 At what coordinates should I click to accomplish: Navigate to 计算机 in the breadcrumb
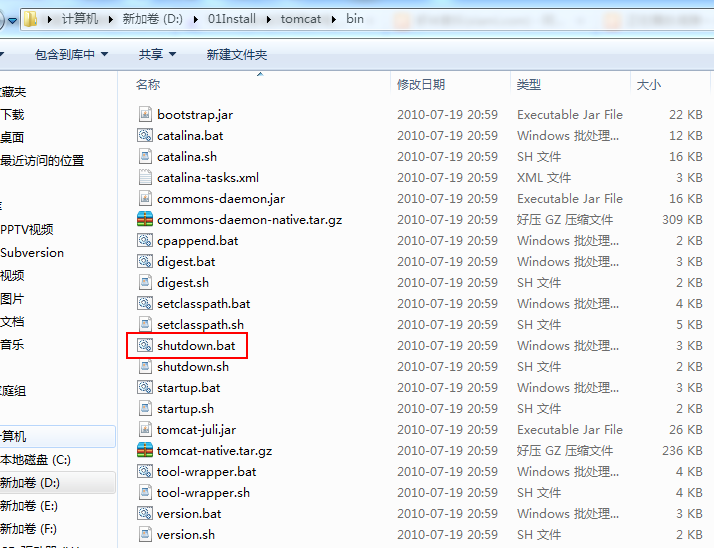[x=80, y=19]
